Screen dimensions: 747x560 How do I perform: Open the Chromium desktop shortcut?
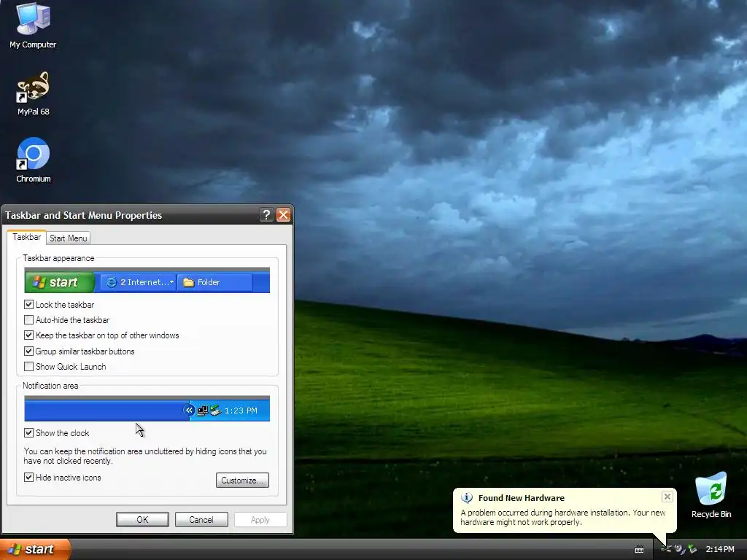click(x=33, y=160)
